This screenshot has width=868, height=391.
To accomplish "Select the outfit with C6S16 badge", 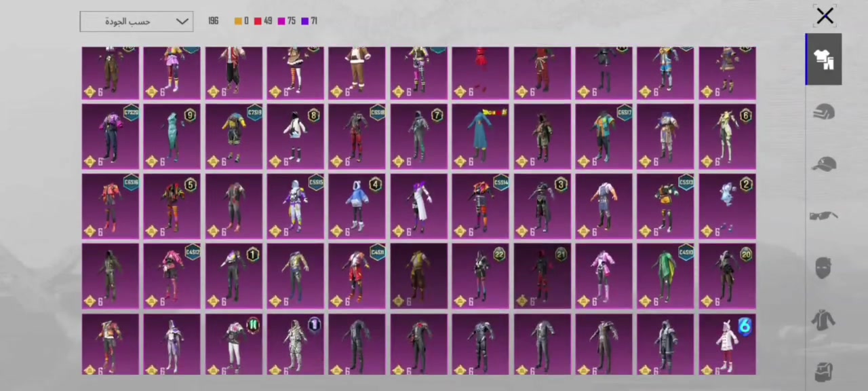I will (111, 206).
